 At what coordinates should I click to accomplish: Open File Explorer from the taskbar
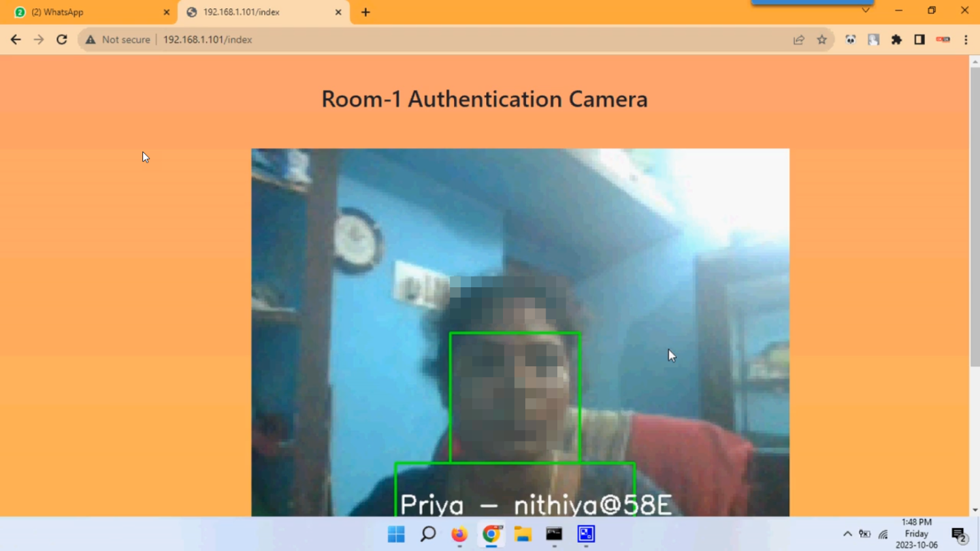[522, 535]
